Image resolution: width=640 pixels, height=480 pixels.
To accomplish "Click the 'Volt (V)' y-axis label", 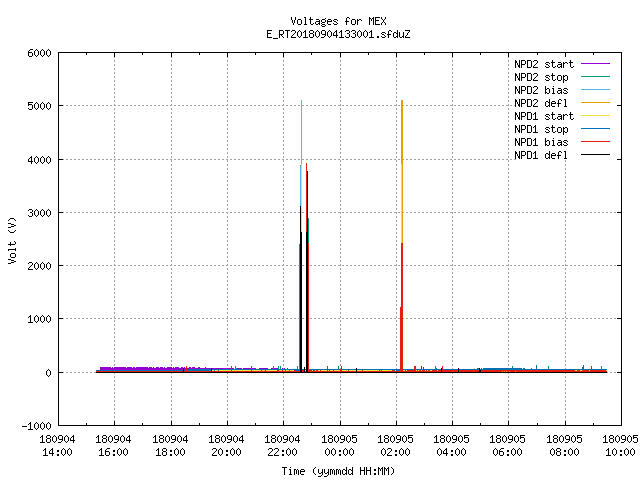I will (12, 240).
